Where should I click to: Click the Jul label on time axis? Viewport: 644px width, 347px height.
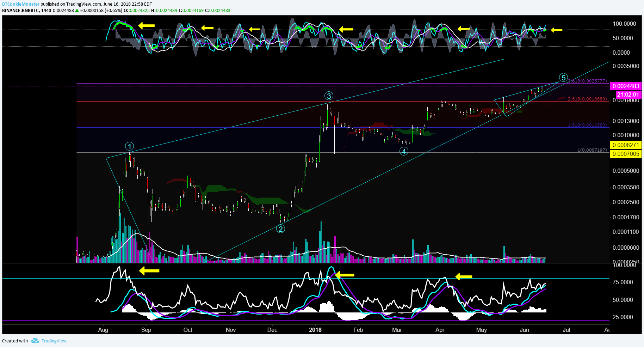[566, 330]
